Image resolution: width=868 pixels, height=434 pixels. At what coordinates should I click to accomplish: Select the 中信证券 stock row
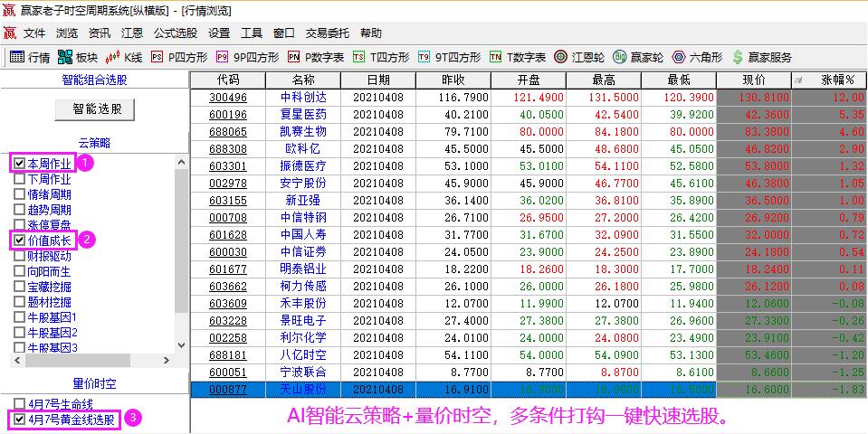click(304, 252)
